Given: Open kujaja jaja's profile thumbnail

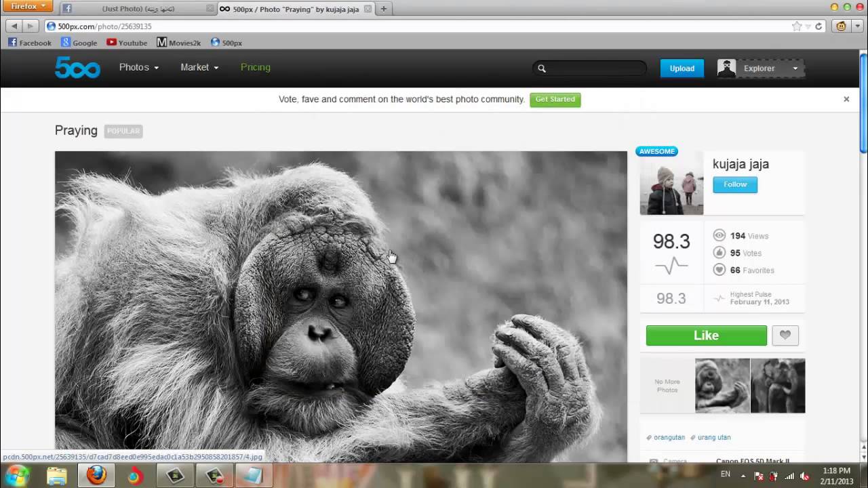Looking at the screenshot, I should 671,183.
